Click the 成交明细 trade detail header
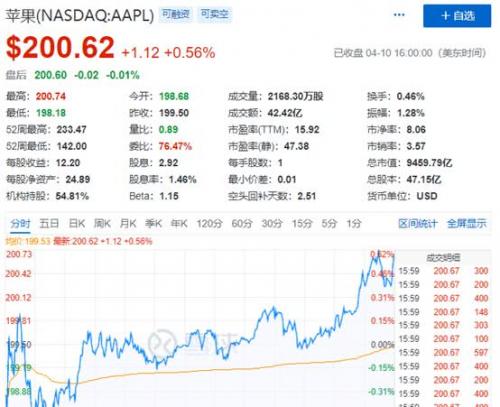500x407 pixels. [443, 257]
